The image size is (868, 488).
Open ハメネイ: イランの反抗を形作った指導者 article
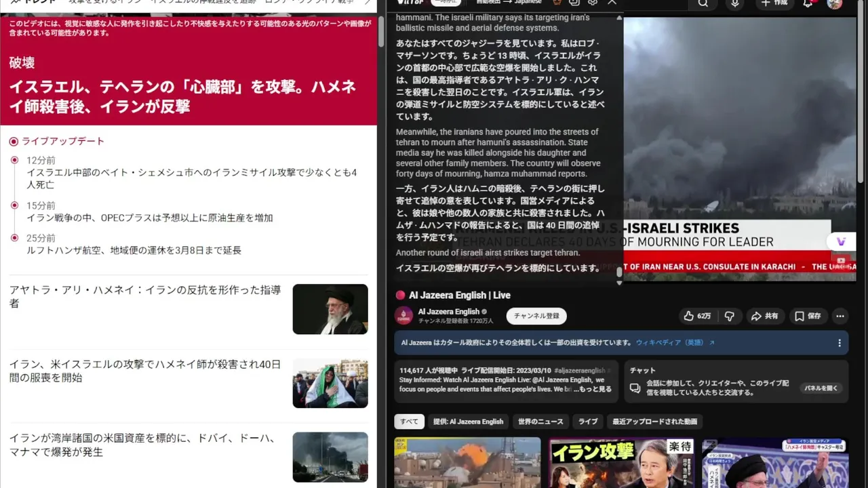[x=145, y=296]
